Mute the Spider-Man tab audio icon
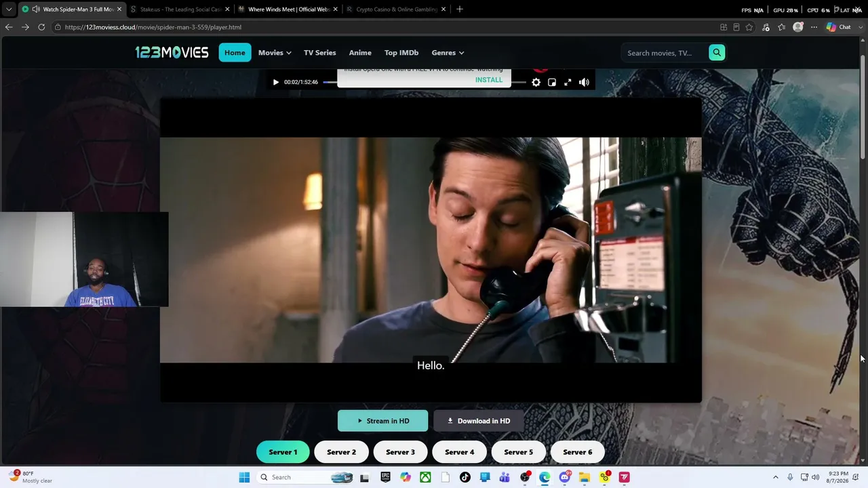 pyautogui.click(x=36, y=9)
